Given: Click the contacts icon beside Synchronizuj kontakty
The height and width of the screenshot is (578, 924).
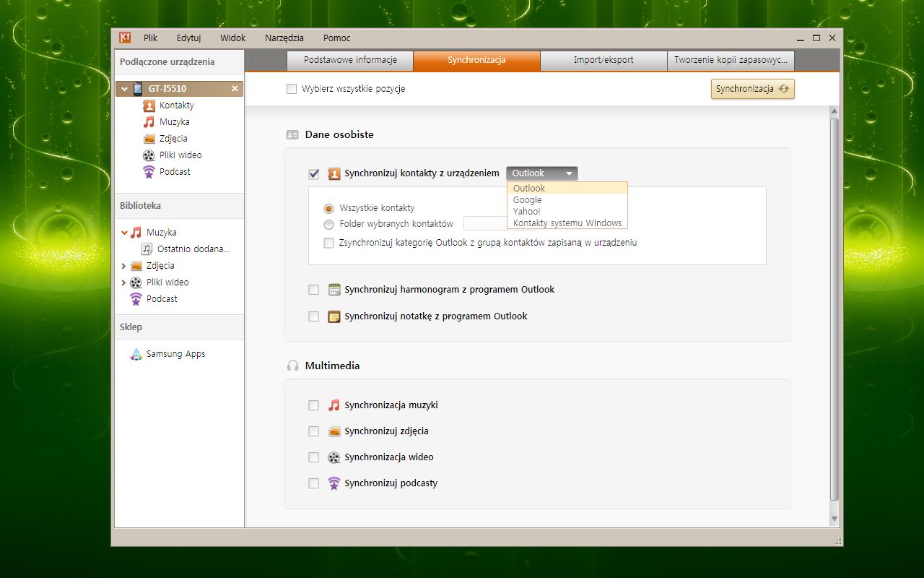Looking at the screenshot, I should (334, 173).
